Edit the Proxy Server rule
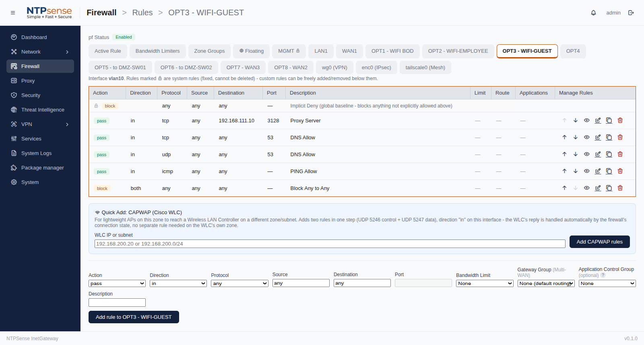 click(x=598, y=120)
